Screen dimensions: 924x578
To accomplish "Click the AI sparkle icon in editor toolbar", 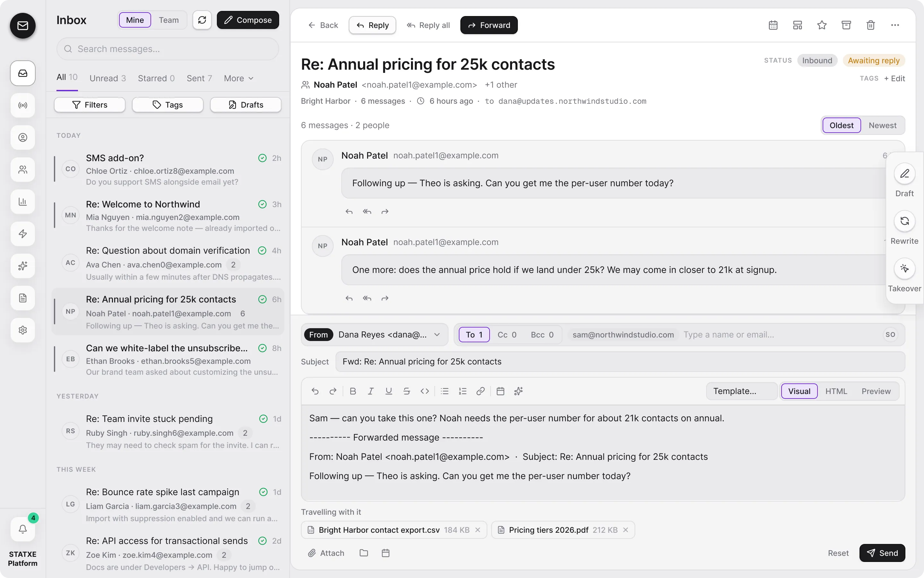I will (518, 391).
